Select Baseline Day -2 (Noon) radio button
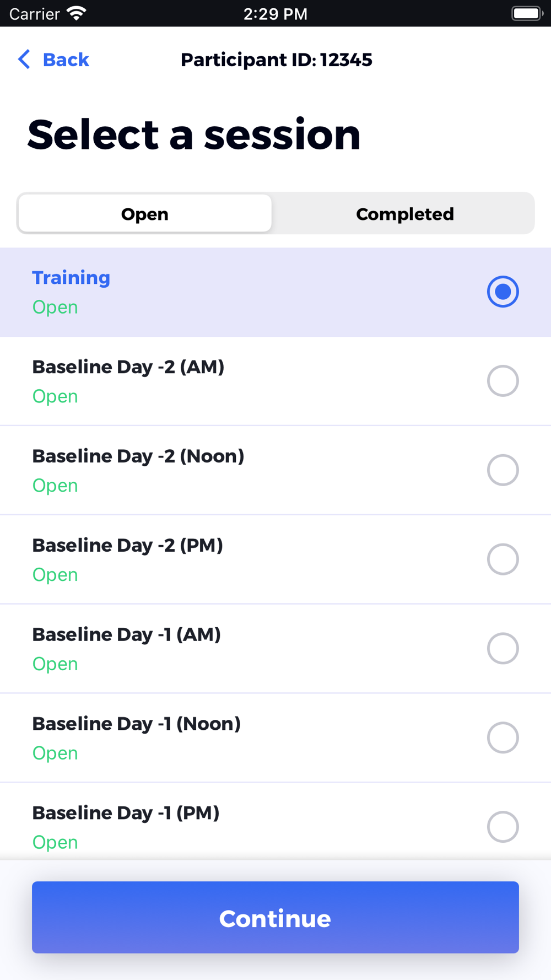 [503, 470]
